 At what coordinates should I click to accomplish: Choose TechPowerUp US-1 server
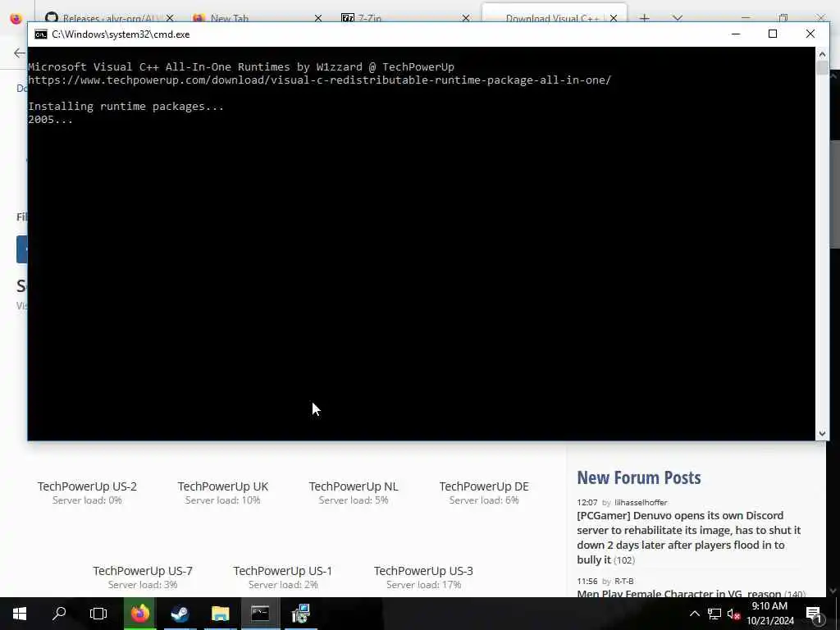(283, 571)
